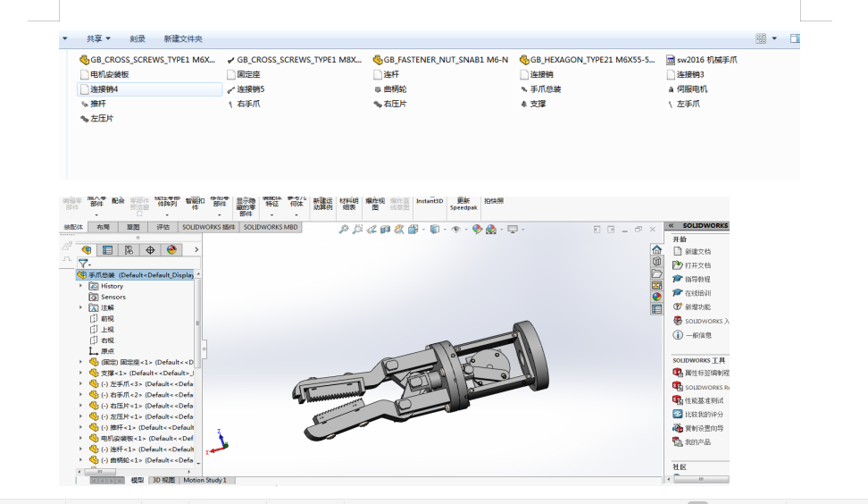Click the Hide/Show Items eye icon
Image resolution: width=868 pixels, height=504 pixels.
456,230
